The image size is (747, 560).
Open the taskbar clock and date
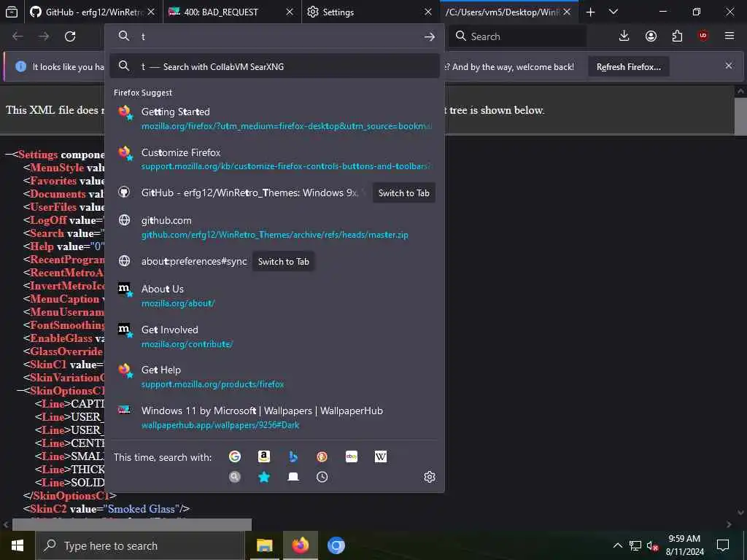pyautogui.click(x=684, y=545)
